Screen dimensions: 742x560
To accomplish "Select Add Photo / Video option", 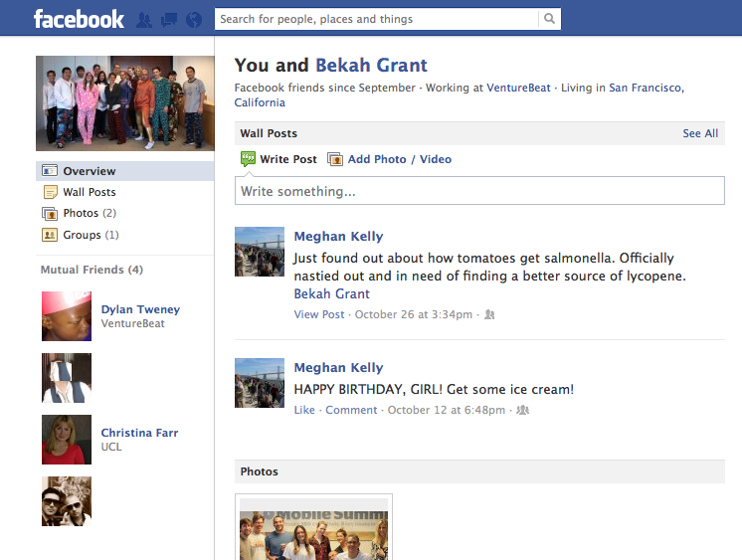I will pyautogui.click(x=400, y=159).
